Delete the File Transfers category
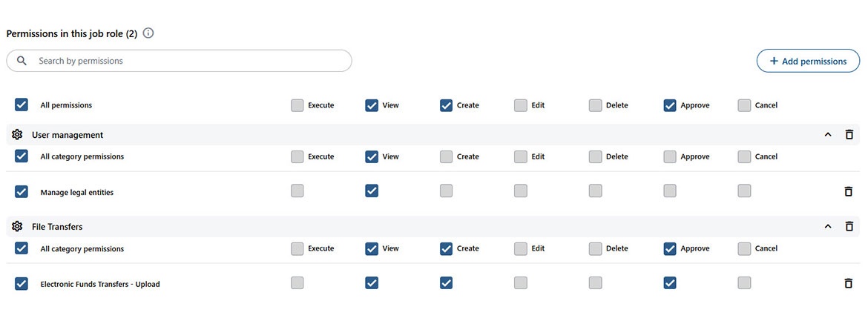 tap(849, 227)
